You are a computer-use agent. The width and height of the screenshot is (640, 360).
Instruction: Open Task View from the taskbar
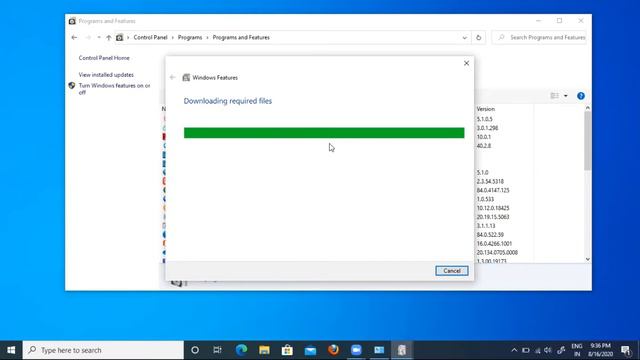coord(218,350)
